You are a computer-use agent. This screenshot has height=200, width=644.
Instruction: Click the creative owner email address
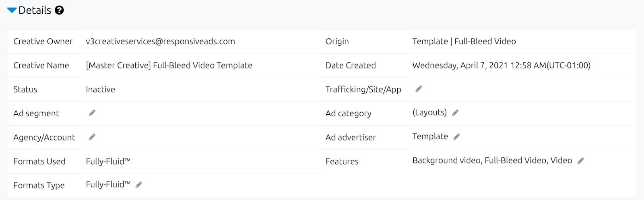160,41
